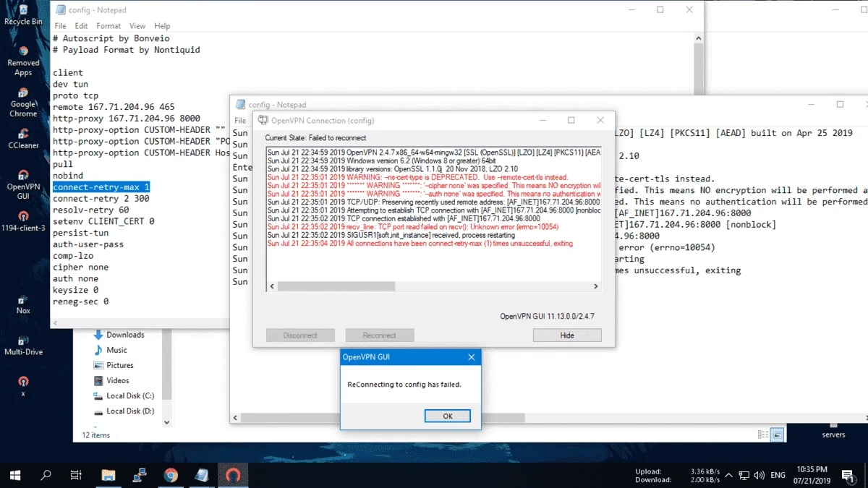Click the 'cipher none' config line

click(x=80, y=267)
